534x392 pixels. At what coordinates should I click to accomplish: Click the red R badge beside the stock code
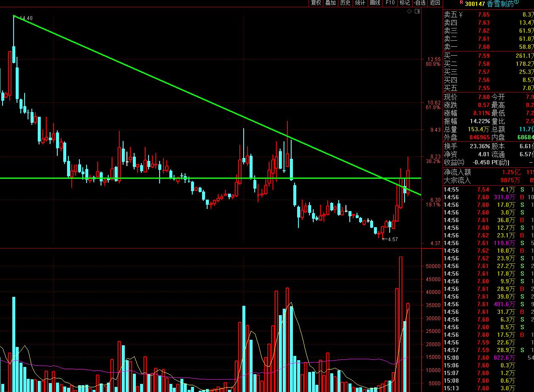[x=462, y=3]
